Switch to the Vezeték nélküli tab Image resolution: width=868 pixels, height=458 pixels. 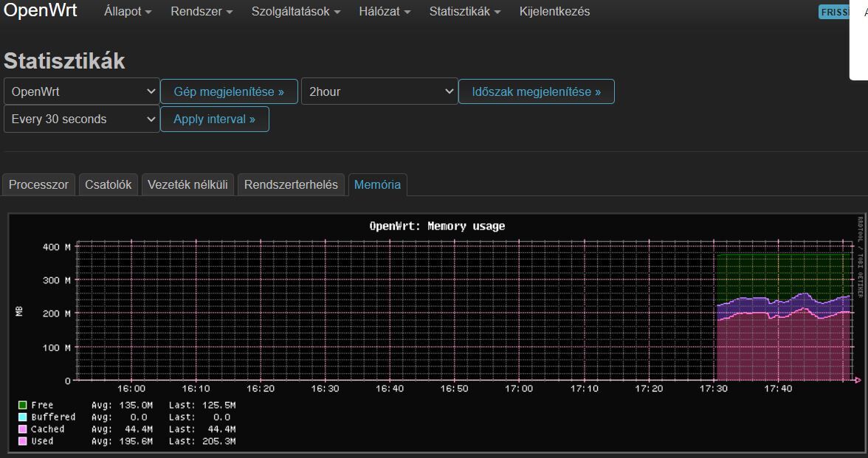[187, 184]
